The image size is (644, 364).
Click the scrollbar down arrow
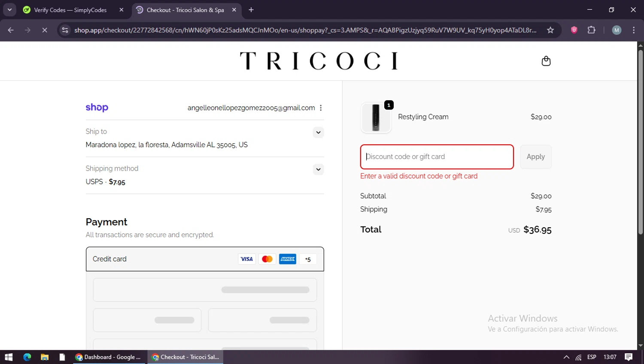(x=641, y=346)
